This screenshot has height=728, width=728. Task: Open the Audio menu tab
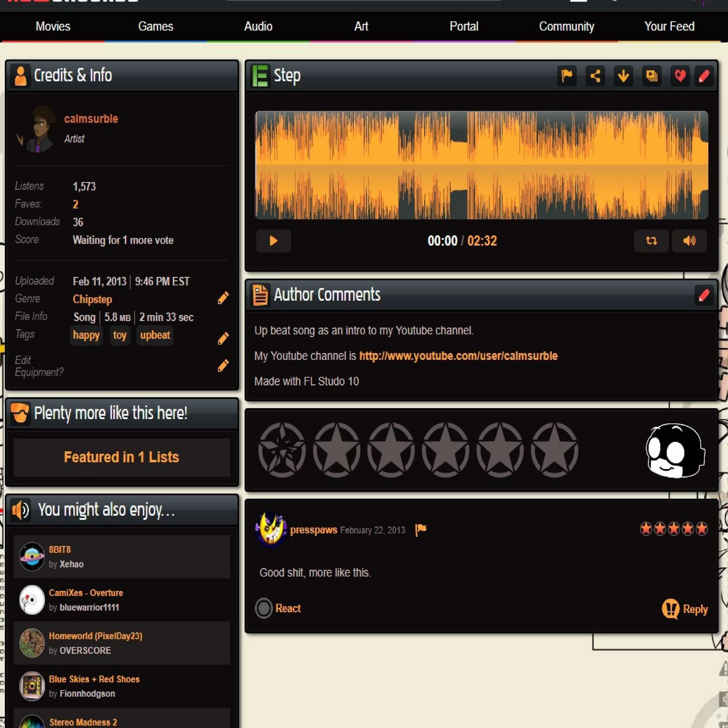pyautogui.click(x=258, y=26)
